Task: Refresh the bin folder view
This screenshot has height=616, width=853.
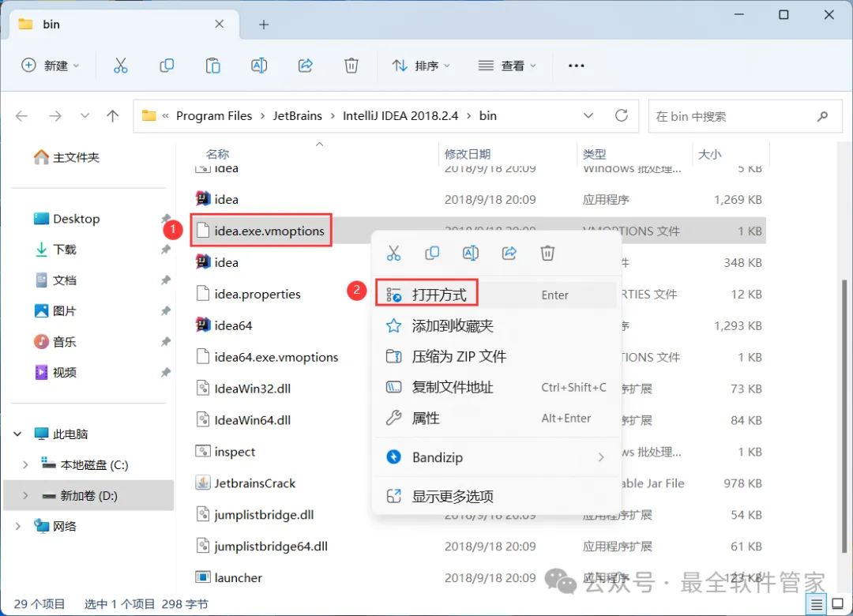Action: 622,115
